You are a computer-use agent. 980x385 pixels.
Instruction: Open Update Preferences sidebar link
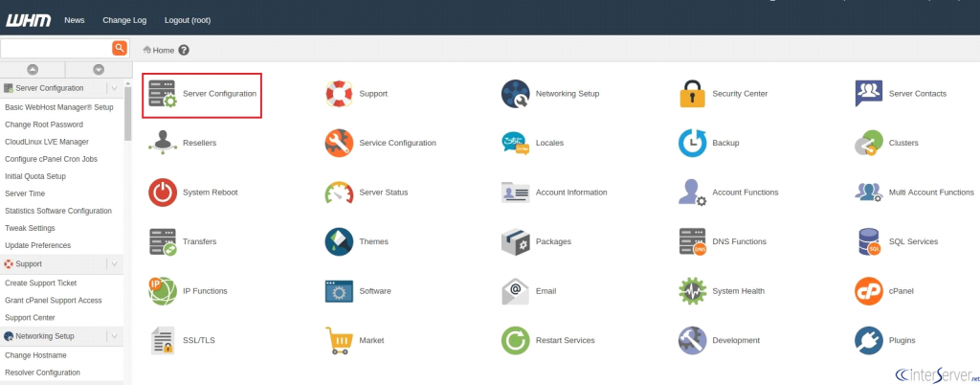coord(38,245)
